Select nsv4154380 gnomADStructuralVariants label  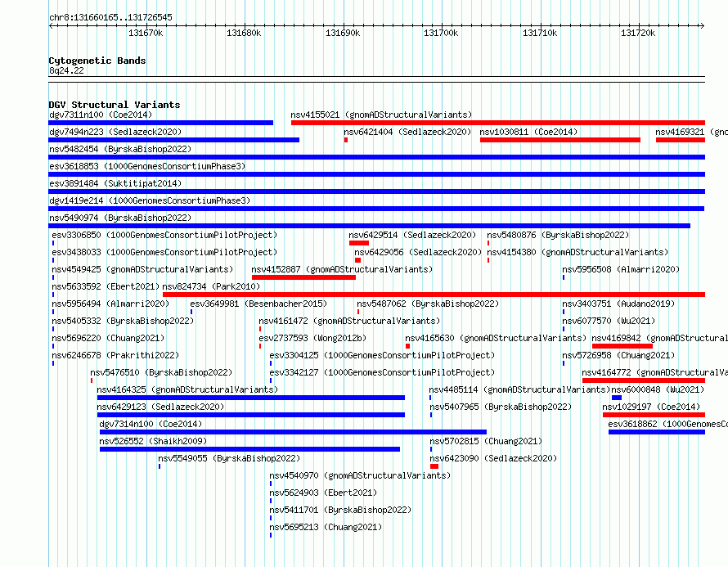(577, 252)
